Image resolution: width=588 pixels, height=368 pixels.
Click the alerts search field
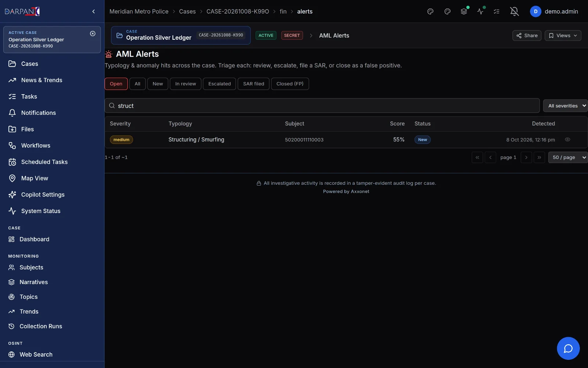[322, 106]
